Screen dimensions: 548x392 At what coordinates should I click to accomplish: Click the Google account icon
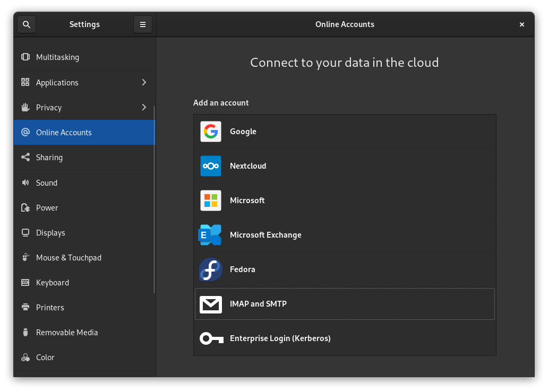click(210, 132)
